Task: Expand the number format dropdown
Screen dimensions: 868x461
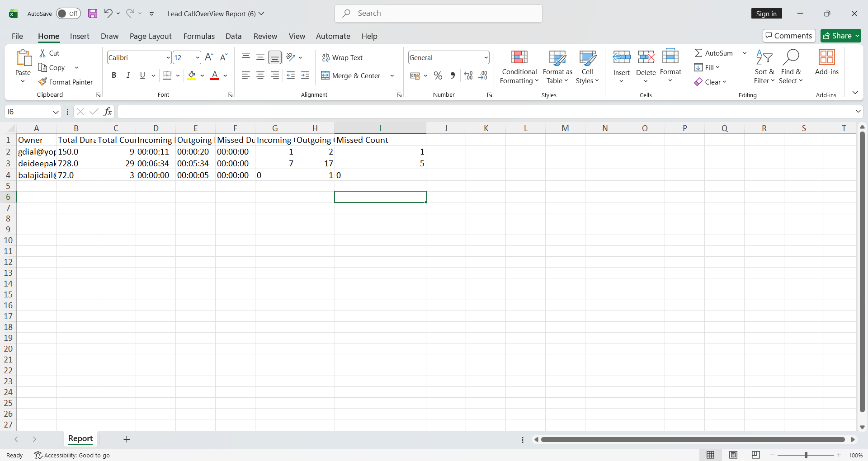Action: tap(486, 57)
